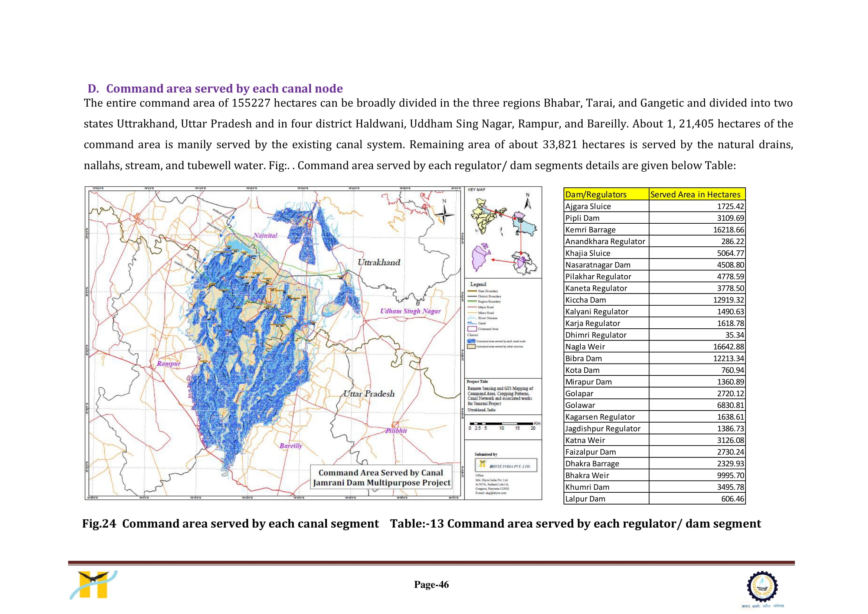Image resolution: width=868 pixels, height=614 pixels.
Task: Click the 'Uttar Pradesh' map label
Action: click(x=369, y=394)
